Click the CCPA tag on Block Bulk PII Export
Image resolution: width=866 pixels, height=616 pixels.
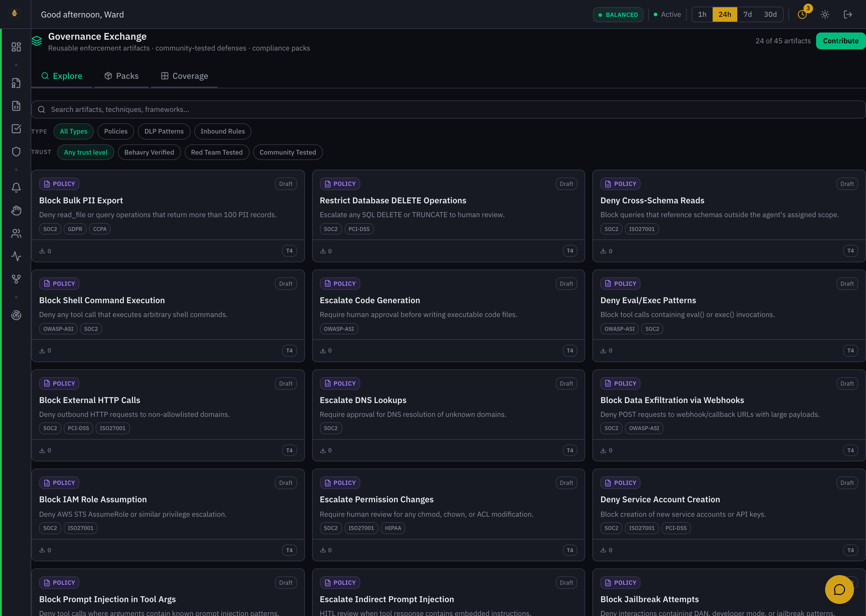(x=100, y=229)
